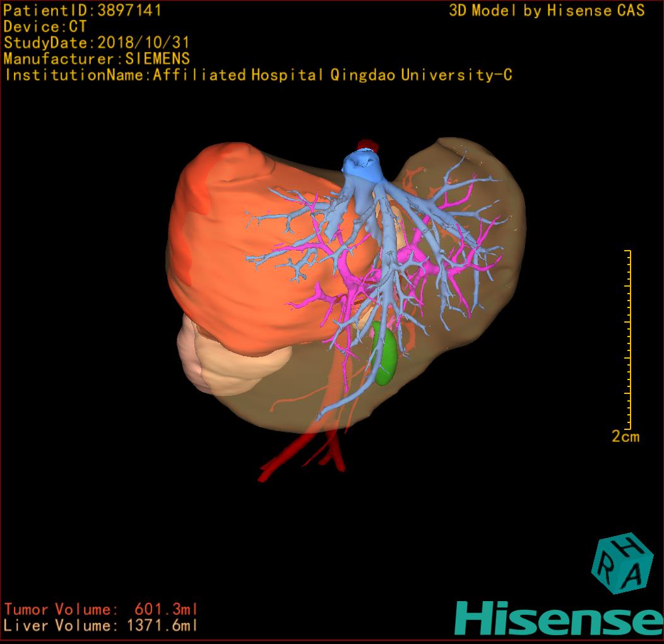
Task: Click the '2cm' scale label
Action: (x=625, y=437)
